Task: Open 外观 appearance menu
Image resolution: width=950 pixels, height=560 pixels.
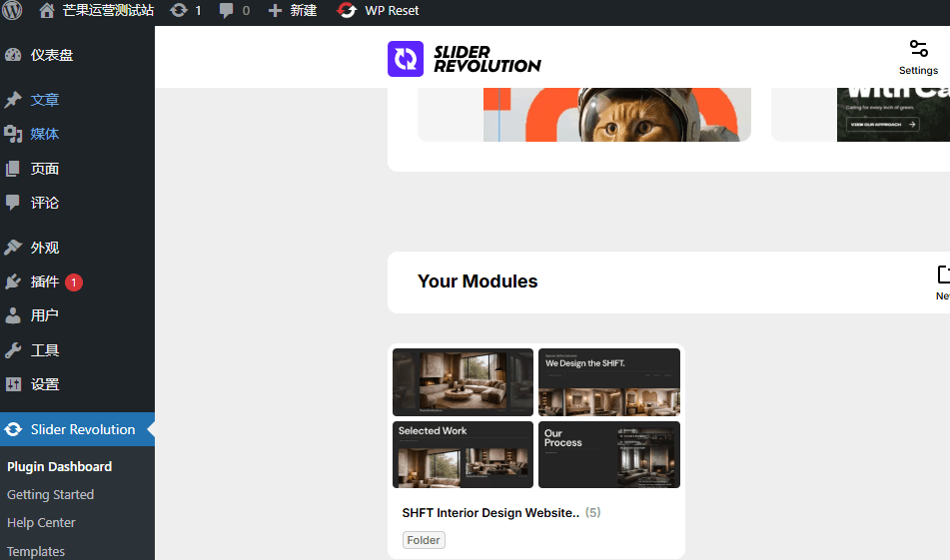Action: (45, 248)
